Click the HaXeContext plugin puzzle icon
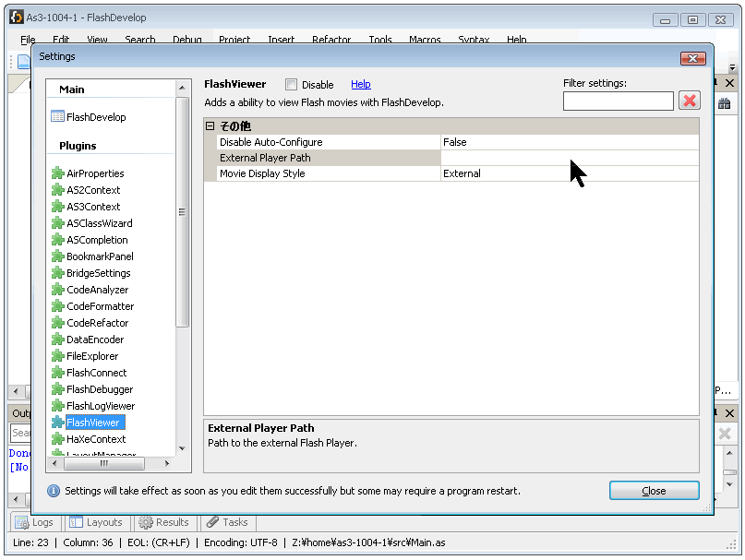Image resolution: width=745 pixels, height=560 pixels. coord(57,439)
